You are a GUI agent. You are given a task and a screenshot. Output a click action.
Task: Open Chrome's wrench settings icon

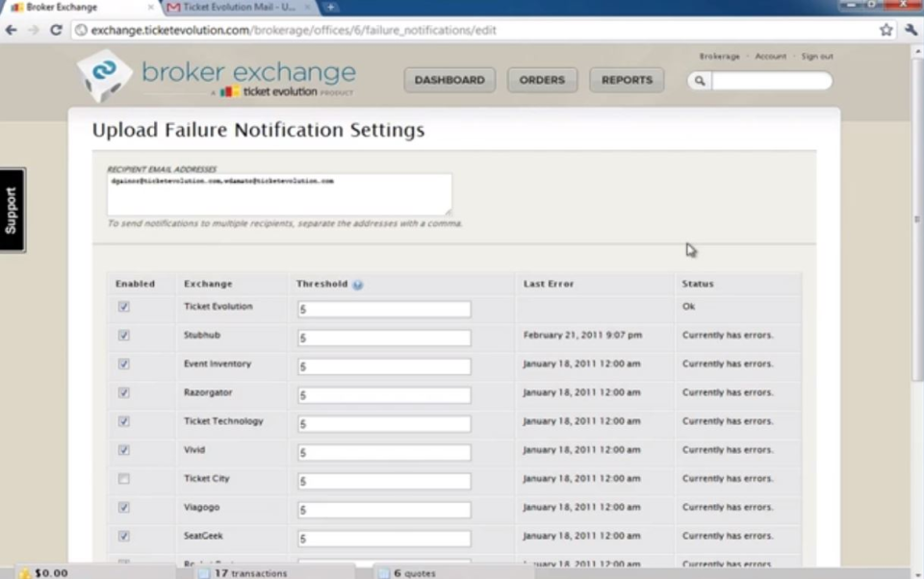pos(911,30)
